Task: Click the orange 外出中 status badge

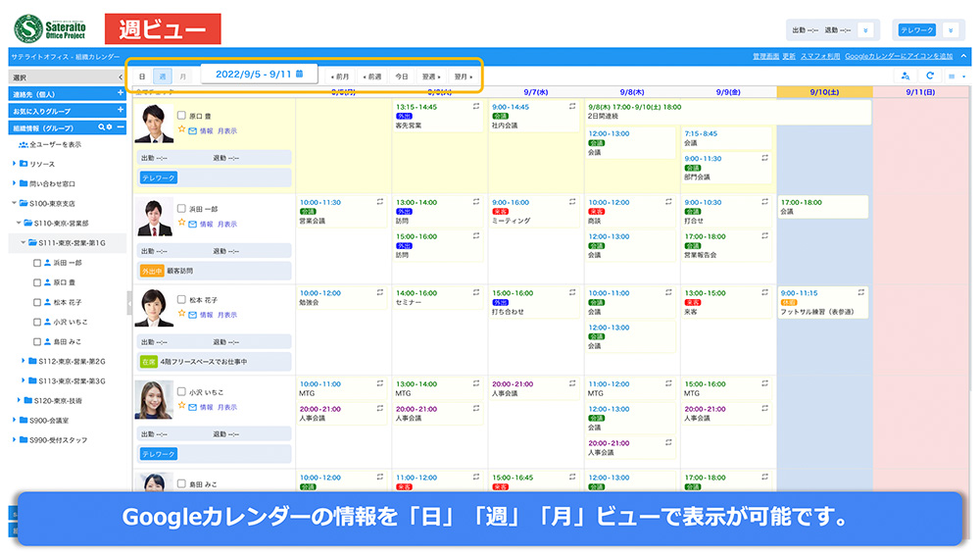Action: pos(152,270)
